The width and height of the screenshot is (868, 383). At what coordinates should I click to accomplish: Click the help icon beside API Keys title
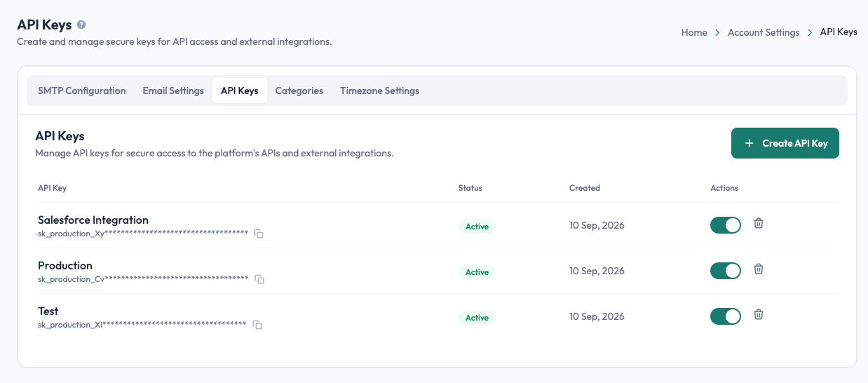point(81,25)
